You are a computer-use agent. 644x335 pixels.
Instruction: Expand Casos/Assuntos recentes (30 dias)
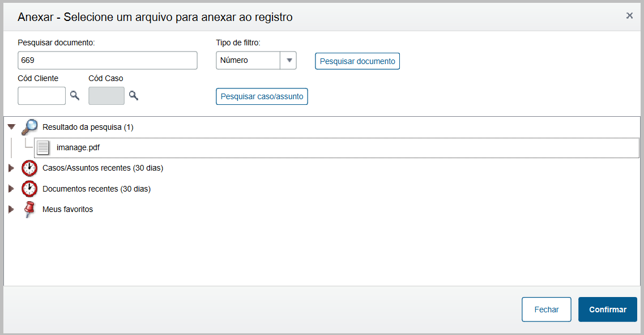(x=11, y=168)
